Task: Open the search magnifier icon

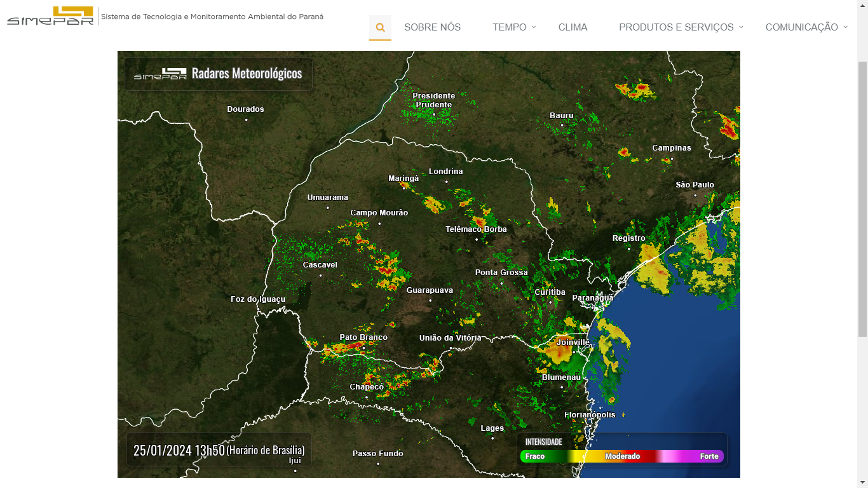Action: tap(380, 27)
